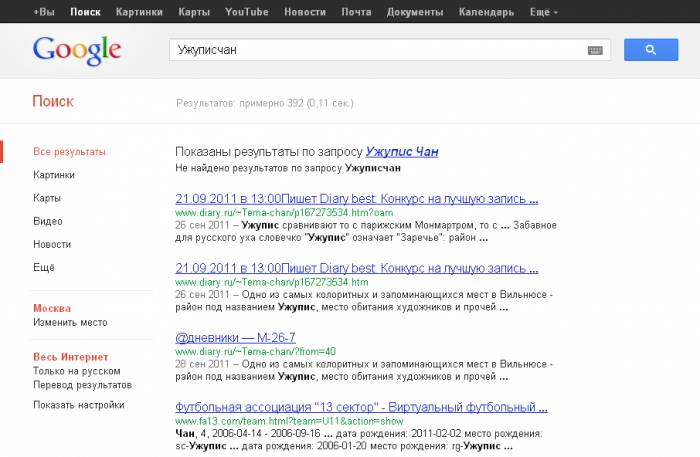Focus the search field containing Ужуписчан
700x457 pixels.
point(389,50)
